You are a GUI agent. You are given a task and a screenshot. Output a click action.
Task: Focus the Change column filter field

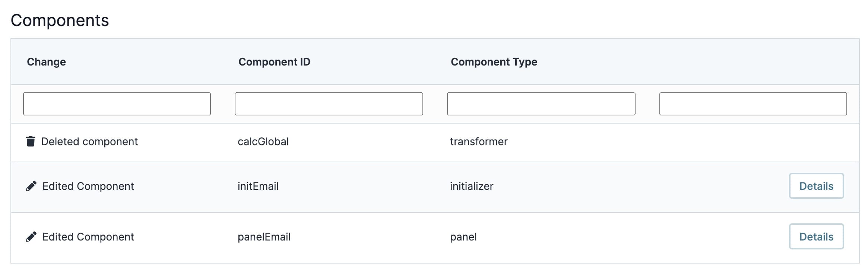tap(117, 104)
